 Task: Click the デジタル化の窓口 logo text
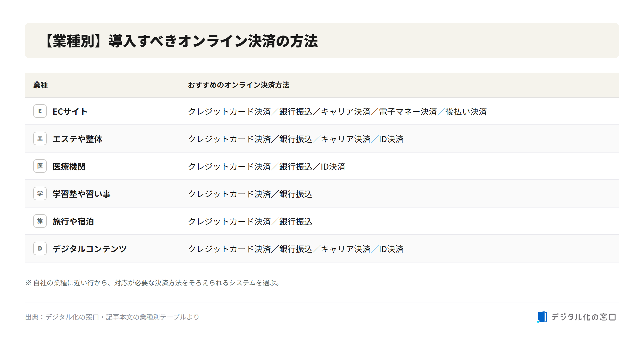click(583, 317)
